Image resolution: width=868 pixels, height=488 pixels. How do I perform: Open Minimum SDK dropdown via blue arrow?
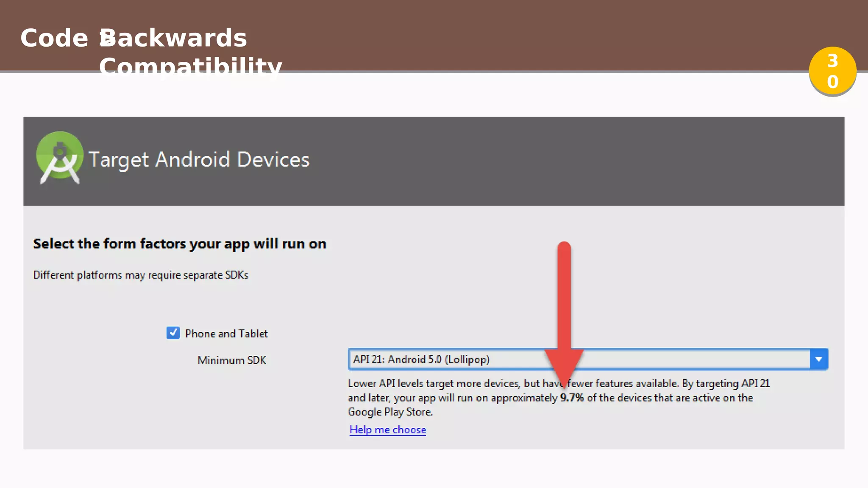coord(818,359)
